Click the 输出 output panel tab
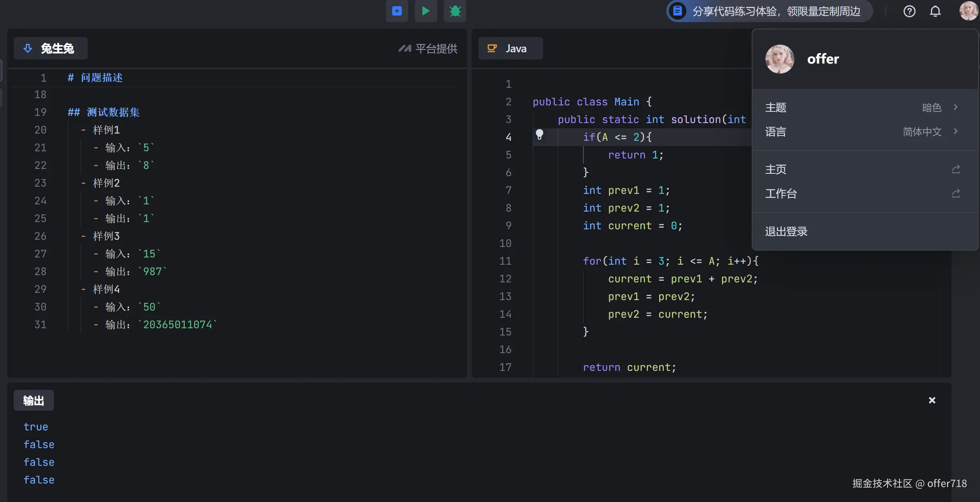Image resolution: width=980 pixels, height=502 pixels. tap(33, 400)
